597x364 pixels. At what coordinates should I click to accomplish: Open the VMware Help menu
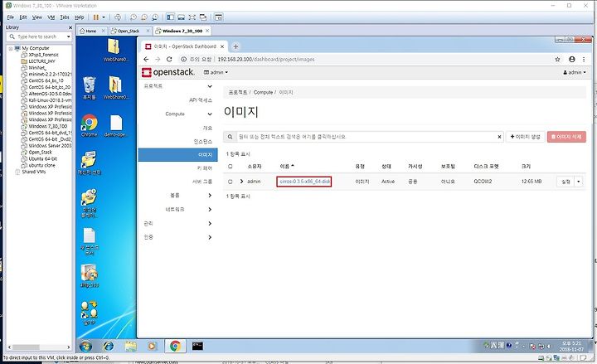point(80,17)
